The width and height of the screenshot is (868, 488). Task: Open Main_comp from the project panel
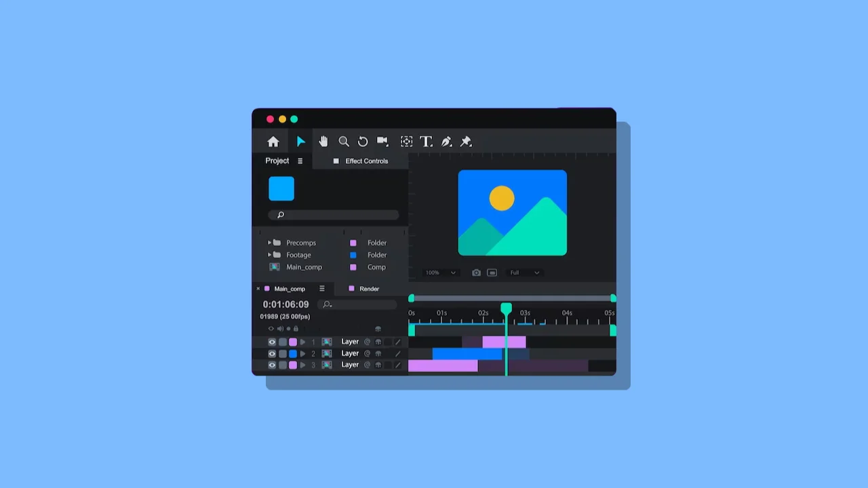[304, 267]
